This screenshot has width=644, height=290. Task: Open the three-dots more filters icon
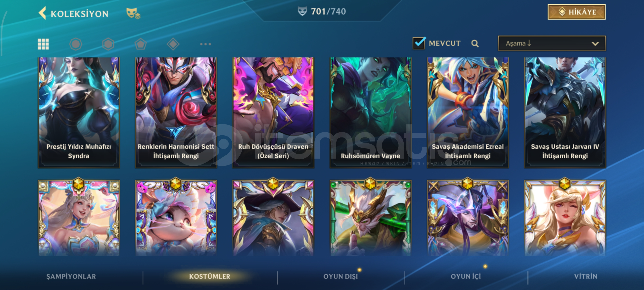coord(205,44)
